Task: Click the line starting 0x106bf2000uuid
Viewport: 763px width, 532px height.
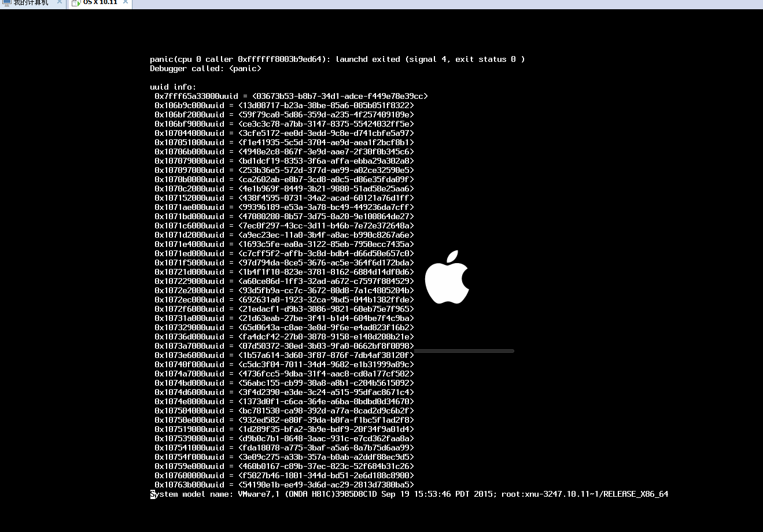Action: (284, 114)
